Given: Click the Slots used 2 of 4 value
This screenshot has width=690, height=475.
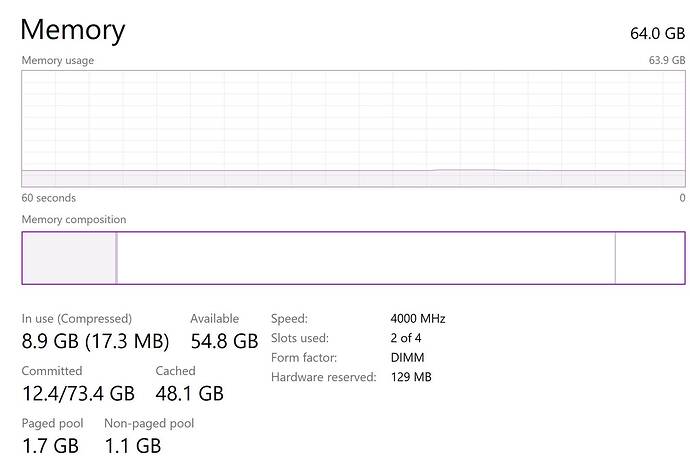Looking at the screenshot, I should click(406, 338).
